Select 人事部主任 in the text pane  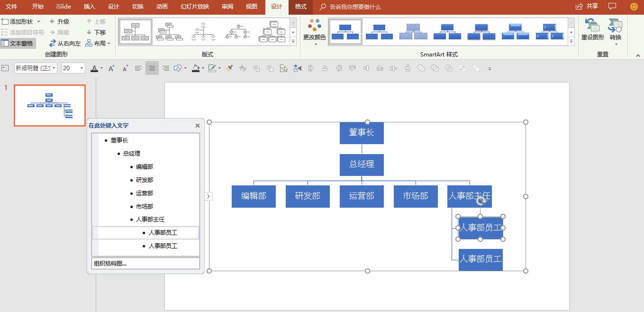150,220
